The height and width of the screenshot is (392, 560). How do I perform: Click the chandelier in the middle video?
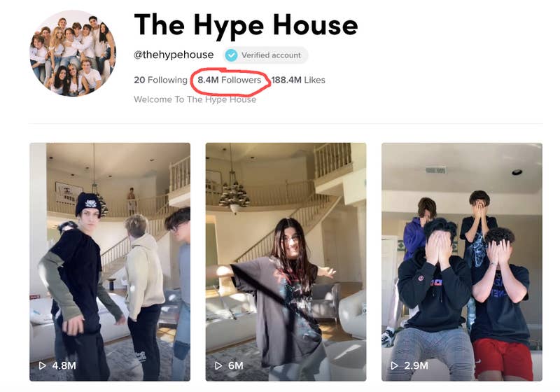234,197
